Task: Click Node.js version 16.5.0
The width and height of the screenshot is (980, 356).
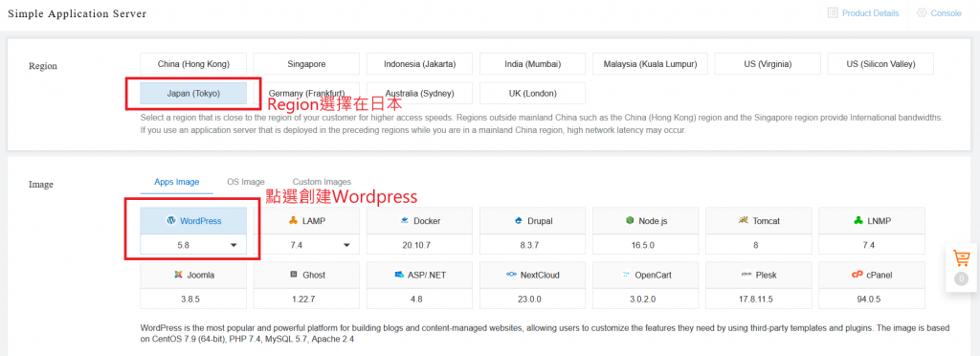Action: 646,245
